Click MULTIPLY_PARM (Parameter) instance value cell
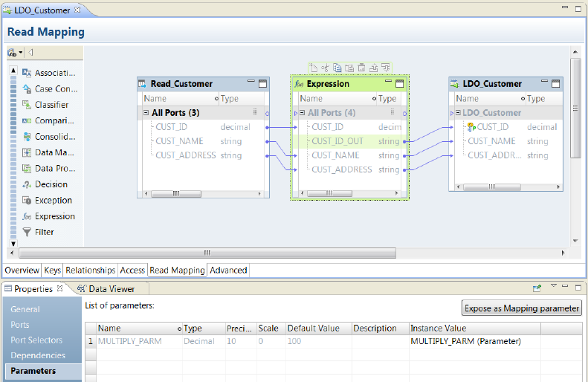The image size is (588, 382). [475, 342]
